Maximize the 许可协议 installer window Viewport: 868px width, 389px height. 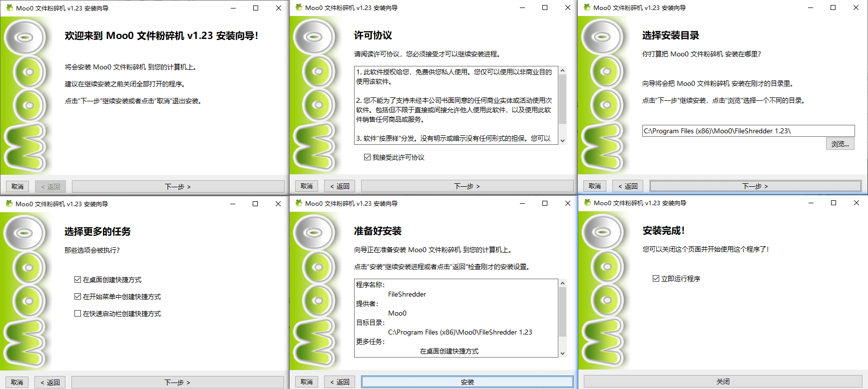[545, 7]
